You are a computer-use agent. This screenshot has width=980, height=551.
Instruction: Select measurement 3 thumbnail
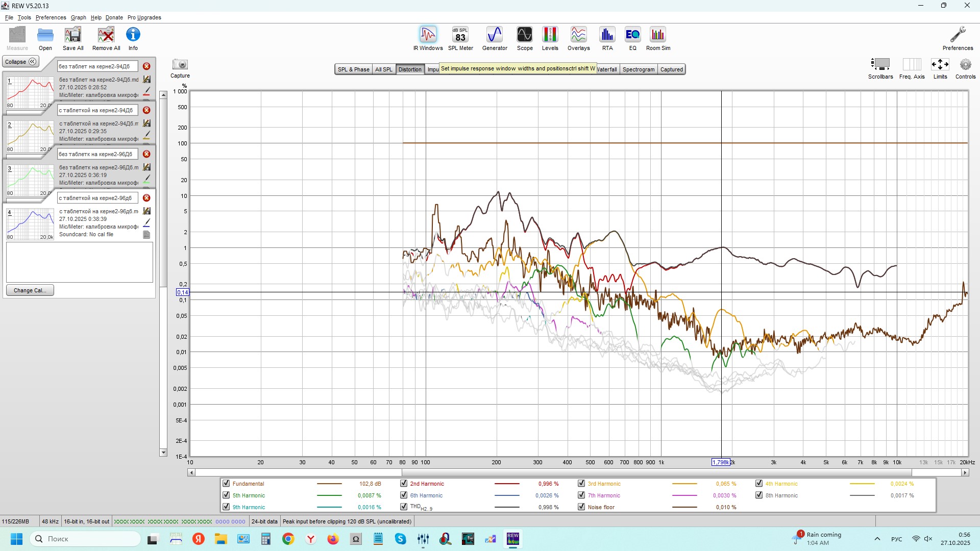(x=30, y=180)
